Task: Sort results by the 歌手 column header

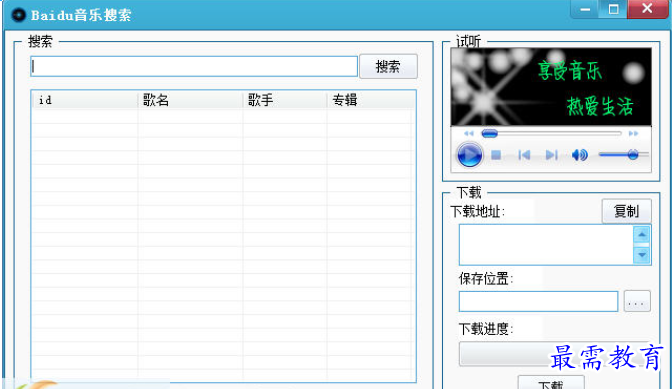Action: pyautogui.click(x=285, y=100)
